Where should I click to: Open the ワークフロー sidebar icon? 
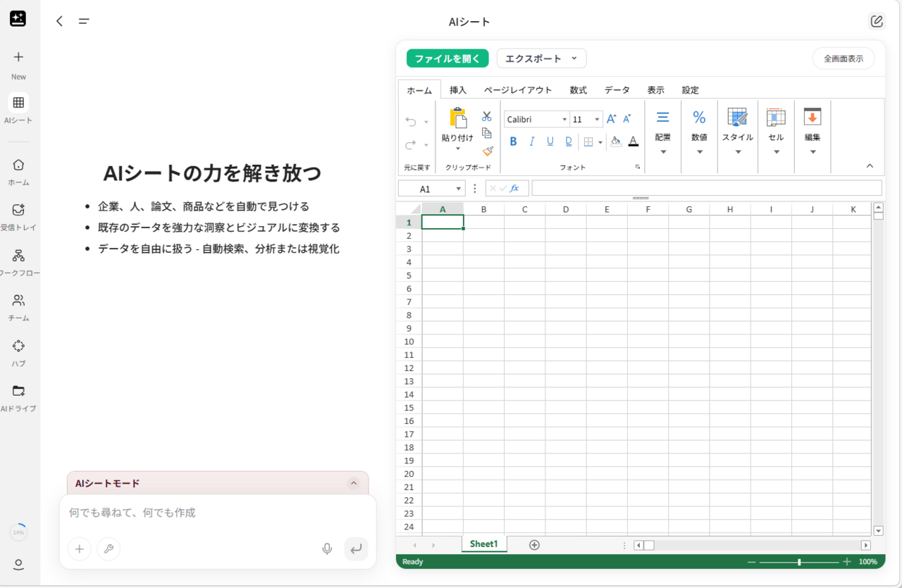point(18,256)
